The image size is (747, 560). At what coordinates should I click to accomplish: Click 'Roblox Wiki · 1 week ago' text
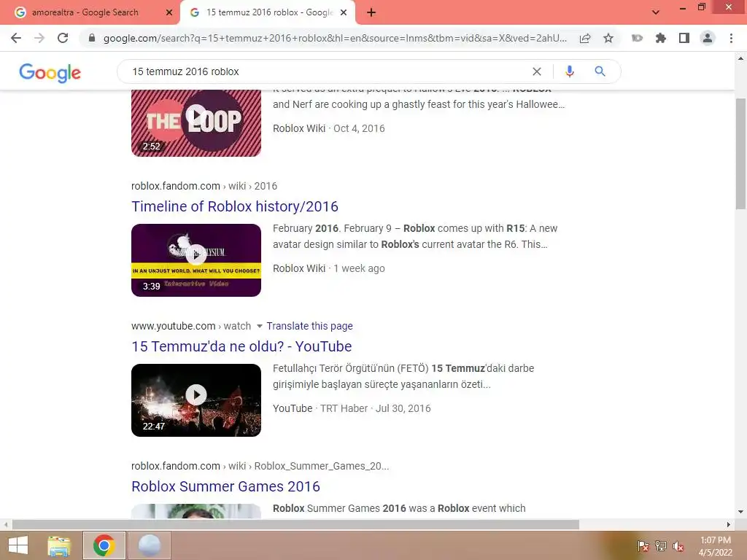point(329,268)
